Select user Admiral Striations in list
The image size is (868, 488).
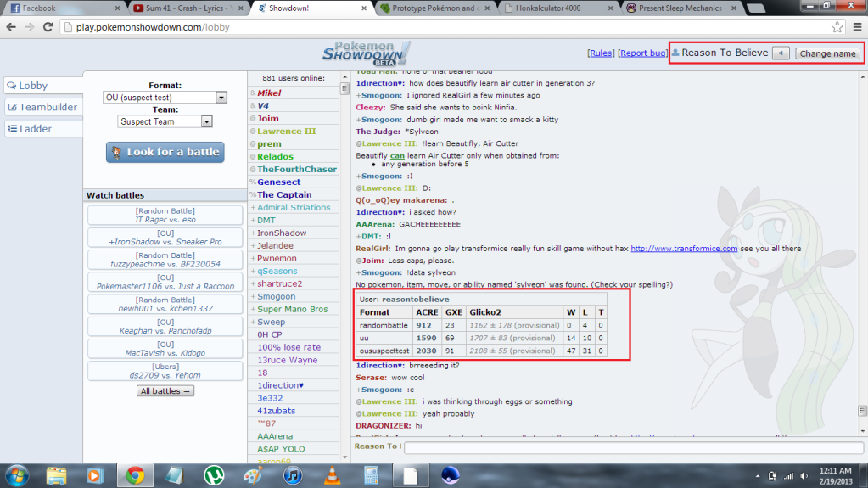pyautogui.click(x=294, y=208)
